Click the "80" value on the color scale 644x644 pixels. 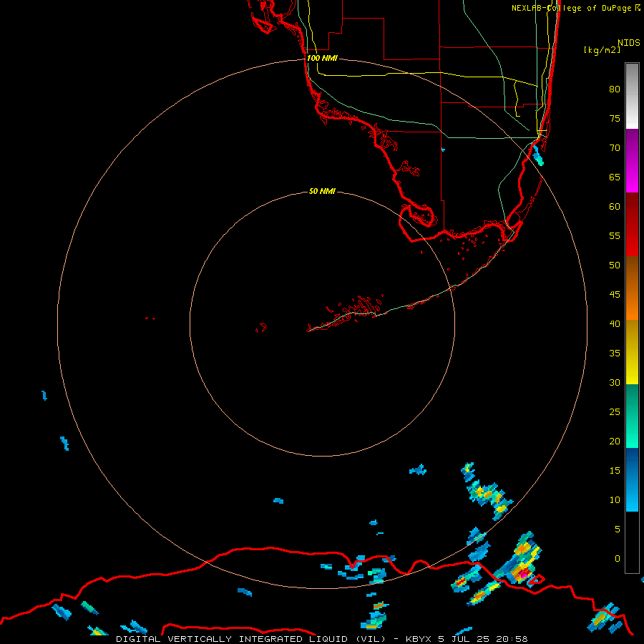pyautogui.click(x=615, y=89)
